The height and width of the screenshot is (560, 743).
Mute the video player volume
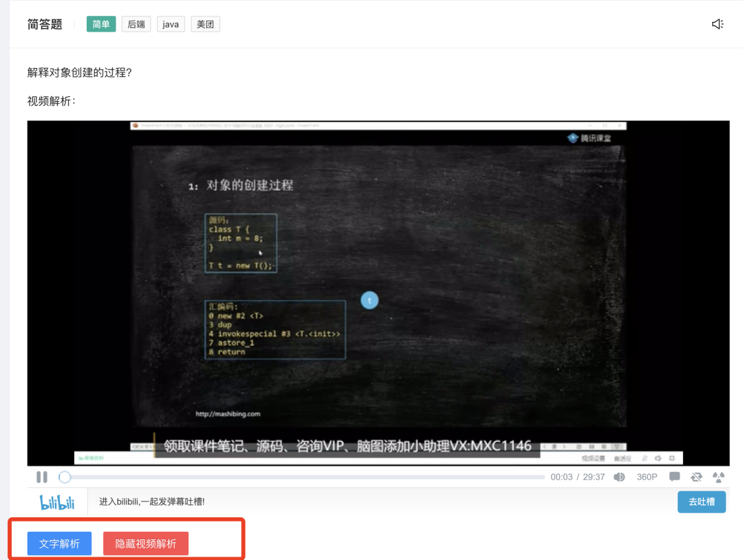[619, 477]
